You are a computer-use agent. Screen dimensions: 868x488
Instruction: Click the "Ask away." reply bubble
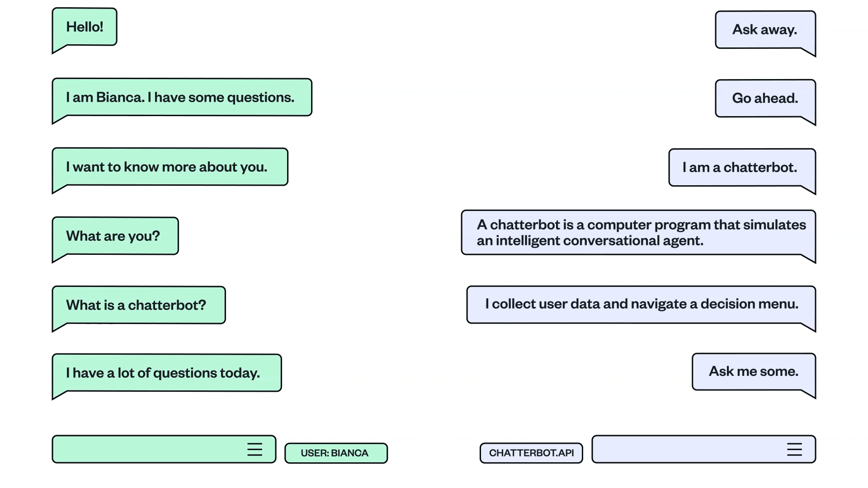pos(765,30)
